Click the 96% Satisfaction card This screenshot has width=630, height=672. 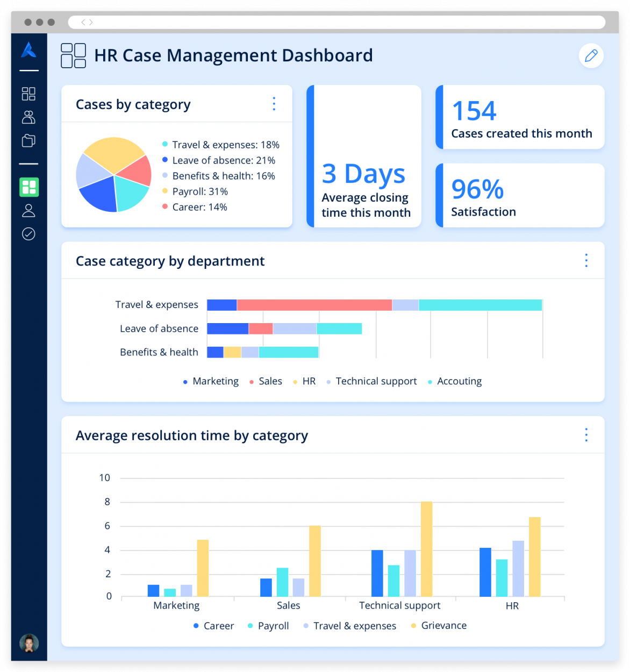pyautogui.click(x=519, y=195)
